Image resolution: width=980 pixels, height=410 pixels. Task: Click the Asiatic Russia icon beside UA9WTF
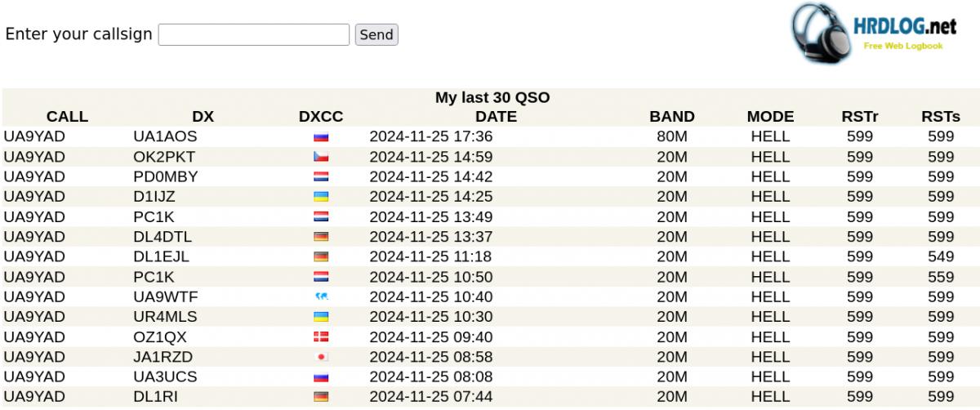(x=321, y=297)
